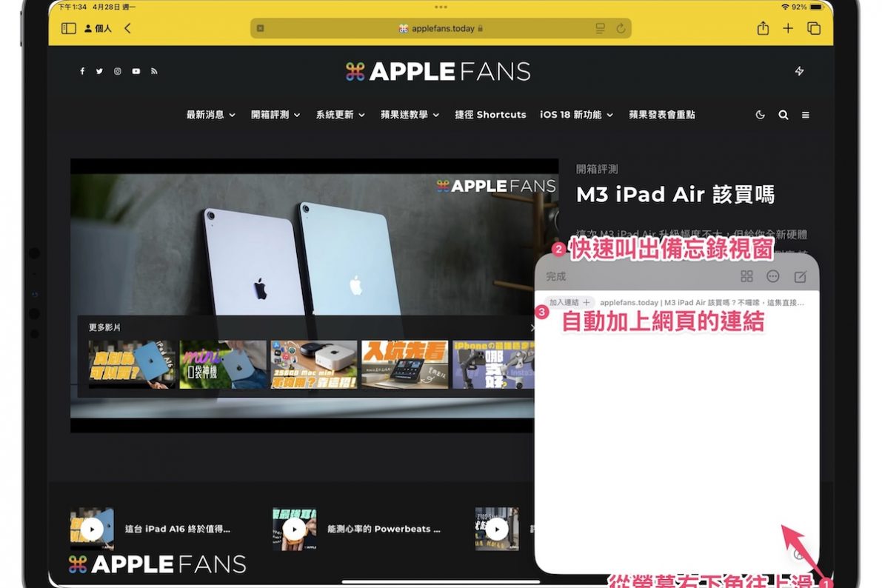This screenshot has height=588, width=882.
Task: View all notes grid icon
Action: coord(746,276)
